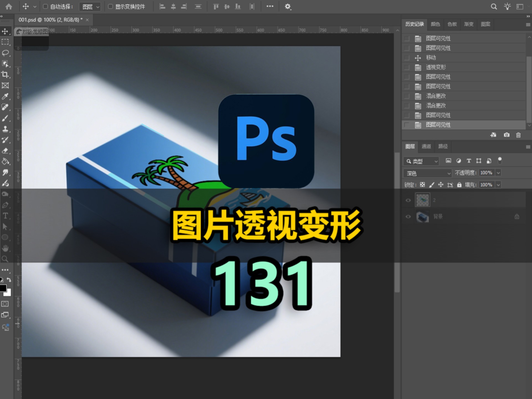This screenshot has width=532, height=399.
Task: Open the workspace switcher icon
Action: [x=520, y=7]
